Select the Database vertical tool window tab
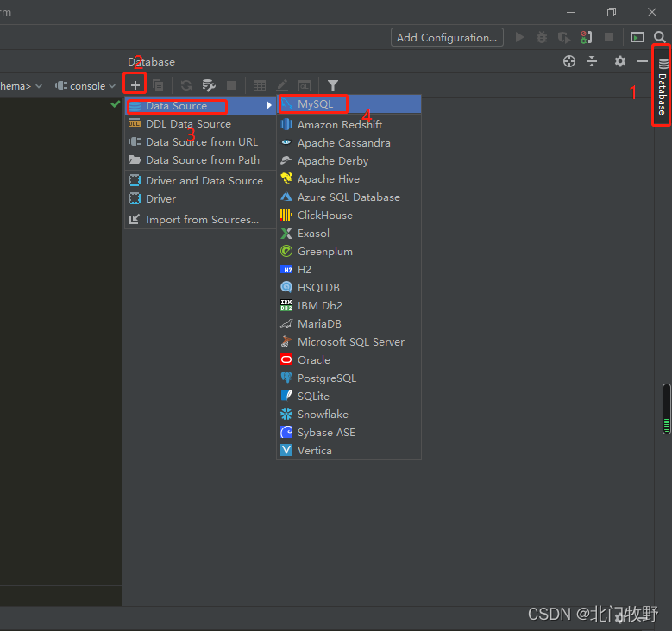Screen dimensions: 672x631 (663, 86)
